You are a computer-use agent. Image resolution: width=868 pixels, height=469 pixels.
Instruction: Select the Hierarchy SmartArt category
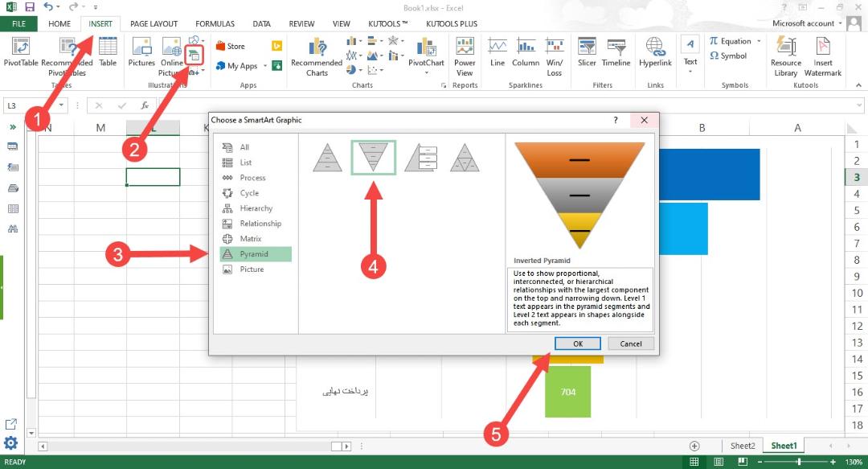coord(256,208)
